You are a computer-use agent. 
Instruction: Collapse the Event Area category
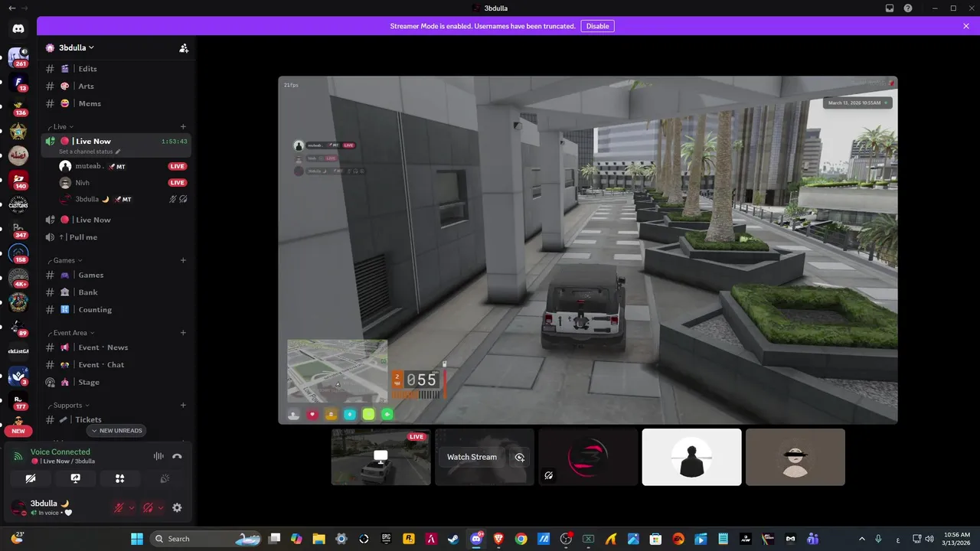[73, 333]
